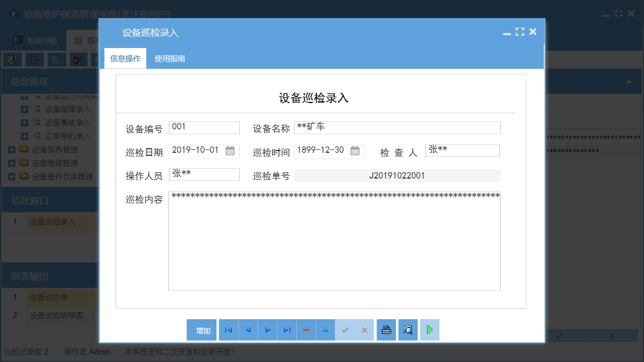Select the 信息操作 tab

(x=125, y=59)
